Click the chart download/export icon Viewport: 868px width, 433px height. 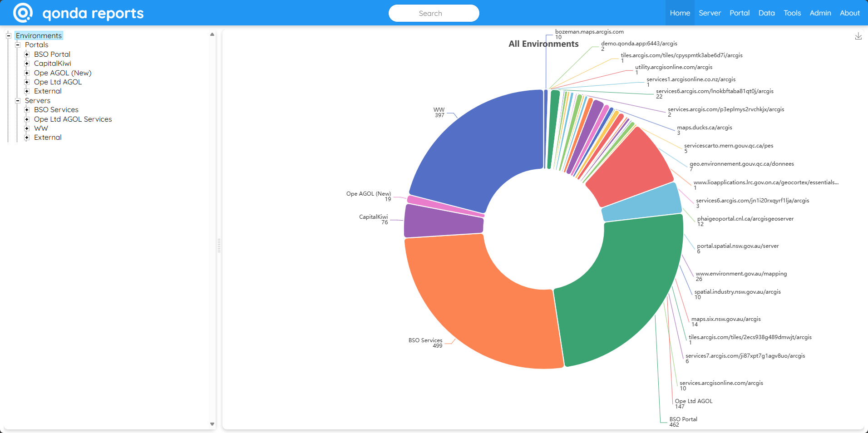pos(858,36)
